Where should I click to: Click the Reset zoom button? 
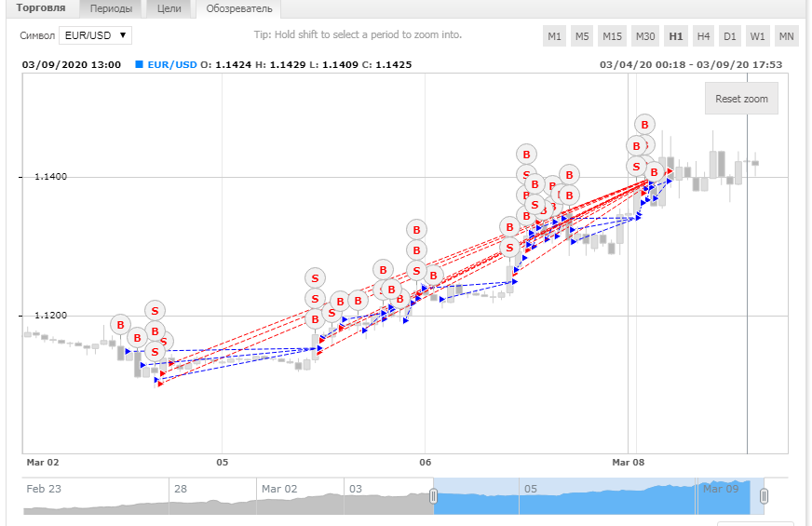pyautogui.click(x=741, y=99)
